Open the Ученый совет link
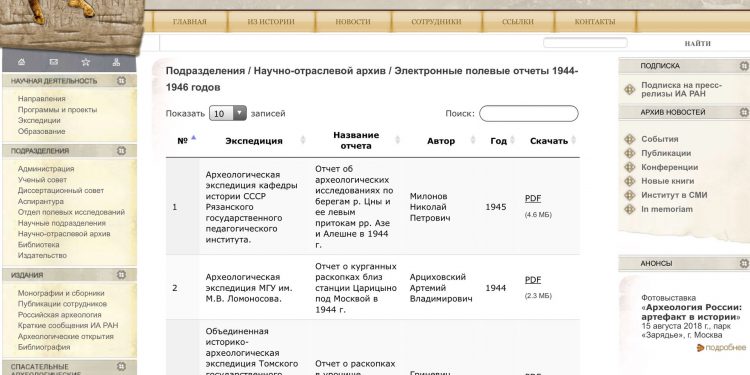Viewport: 750px width, 375px height. pyautogui.click(x=42, y=179)
